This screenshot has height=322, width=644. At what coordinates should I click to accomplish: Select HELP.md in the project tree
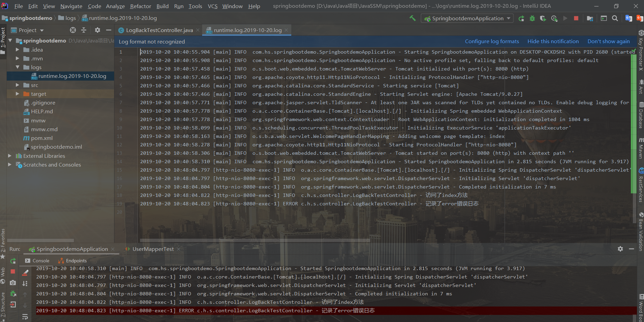42,111
